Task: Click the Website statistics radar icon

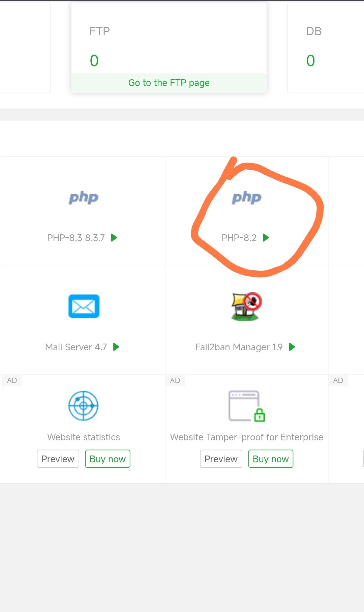Action: point(84,406)
